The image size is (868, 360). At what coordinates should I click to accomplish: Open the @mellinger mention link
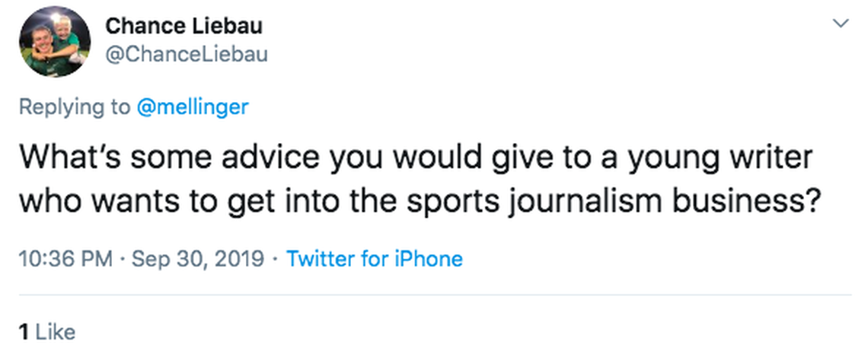click(x=192, y=107)
